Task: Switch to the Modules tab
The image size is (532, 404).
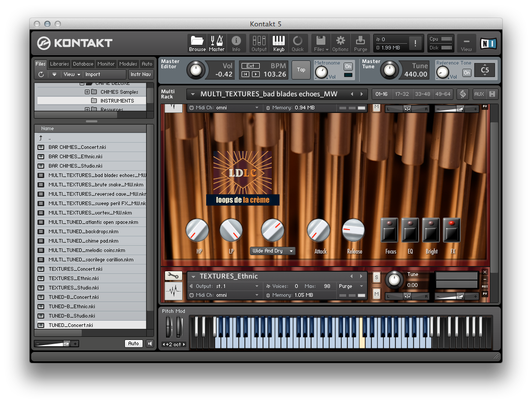Action: click(128, 64)
